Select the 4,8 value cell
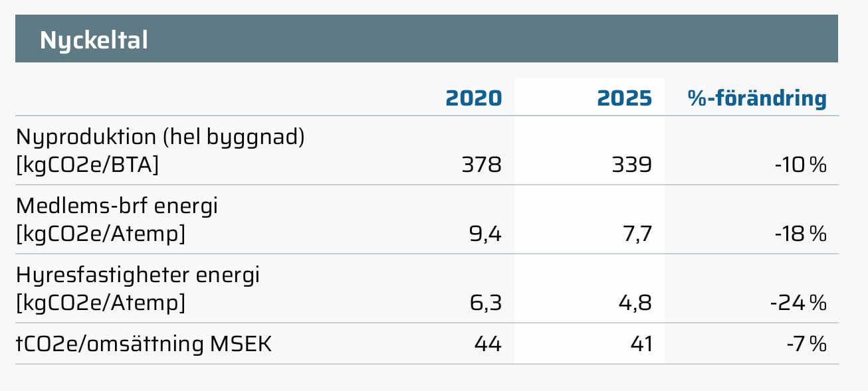The height and width of the screenshot is (391, 868). [635, 303]
